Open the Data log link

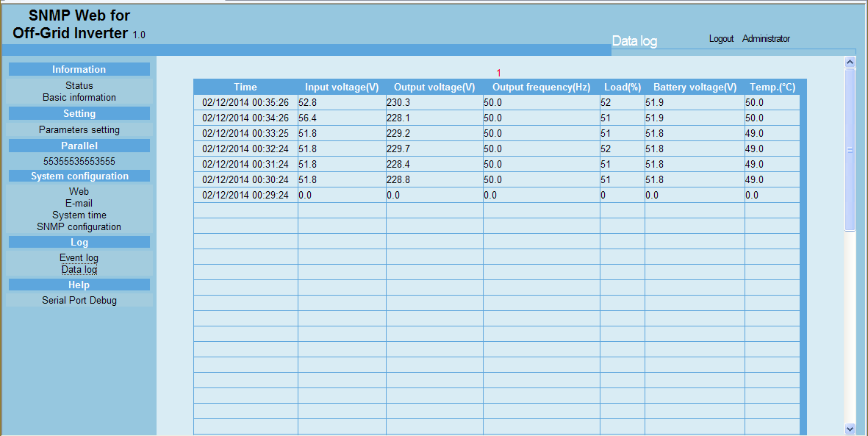pos(79,270)
